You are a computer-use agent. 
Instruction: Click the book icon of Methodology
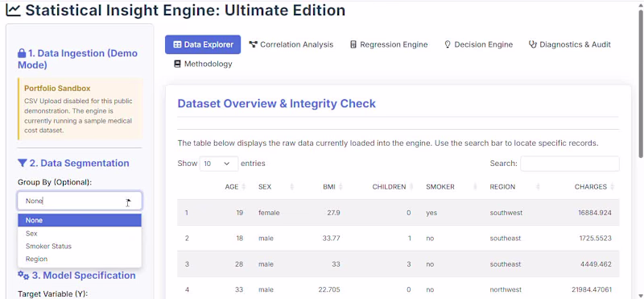(x=177, y=64)
